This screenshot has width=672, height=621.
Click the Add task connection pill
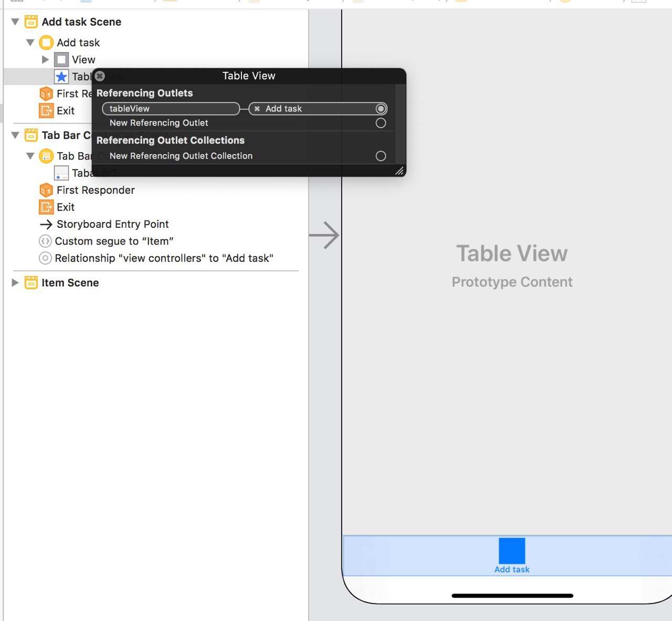[318, 109]
